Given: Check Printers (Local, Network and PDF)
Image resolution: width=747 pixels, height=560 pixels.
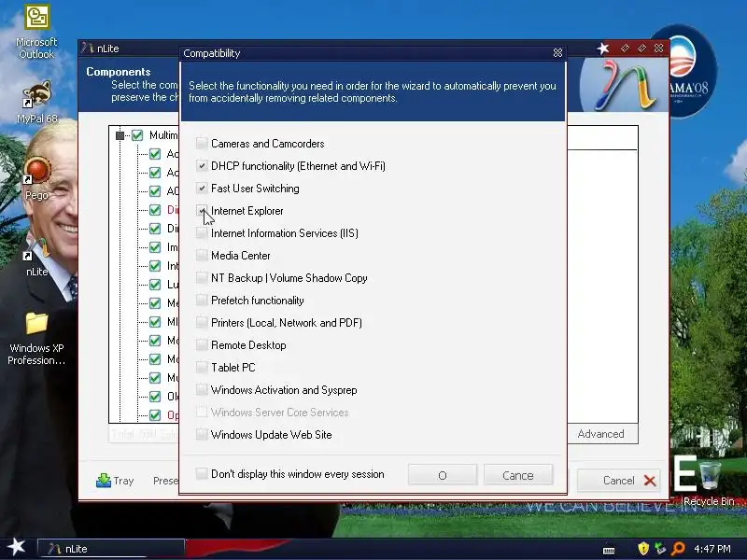Looking at the screenshot, I should pyautogui.click(x=202, y=322).
